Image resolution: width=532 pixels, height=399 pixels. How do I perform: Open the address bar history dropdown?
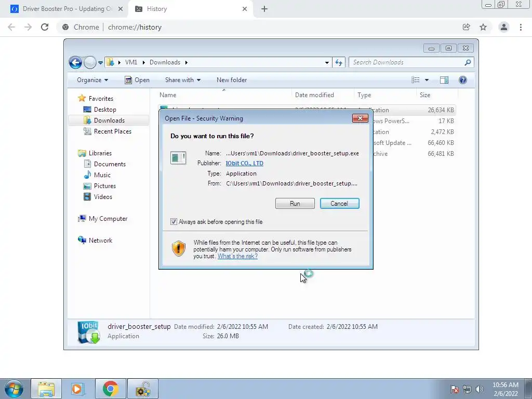coord(327,62)
